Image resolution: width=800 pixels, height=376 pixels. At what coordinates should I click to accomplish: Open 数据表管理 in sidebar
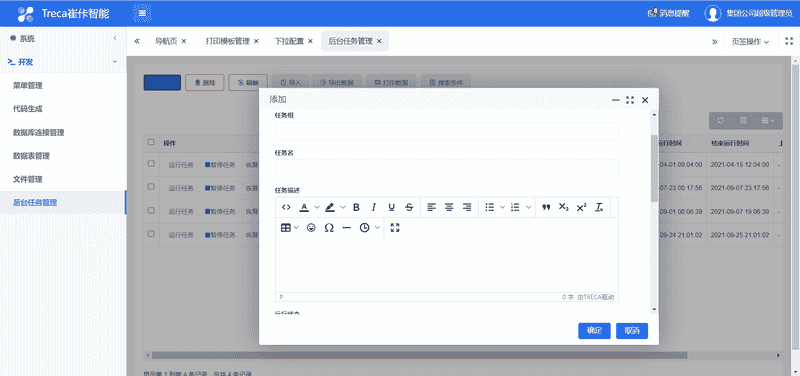click(31, 156)
